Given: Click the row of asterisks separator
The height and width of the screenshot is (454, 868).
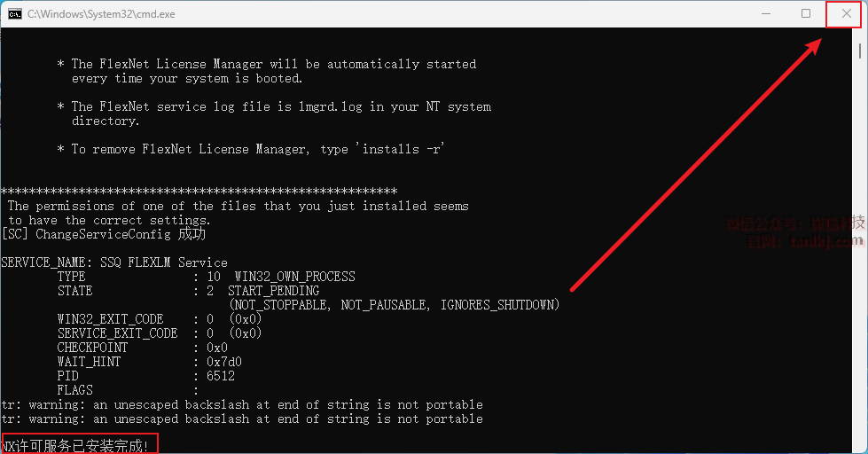Looking at the screenshot, I should pos(199,192).
